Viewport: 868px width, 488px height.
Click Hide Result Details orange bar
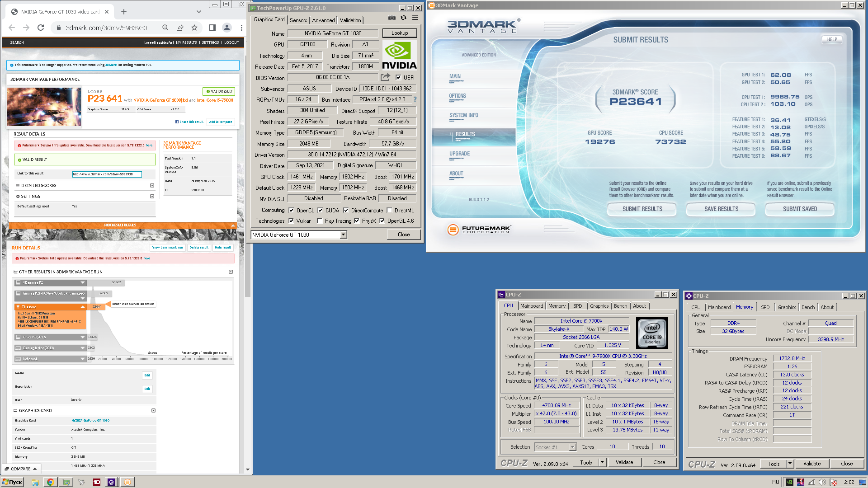coord(122,225)
